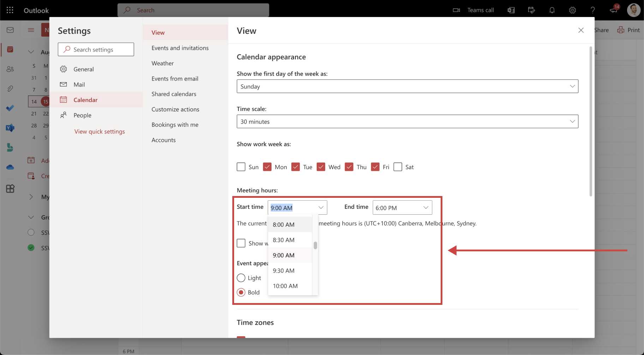Click the Create bookings page icon in sidebar

(x=31, y=176)
